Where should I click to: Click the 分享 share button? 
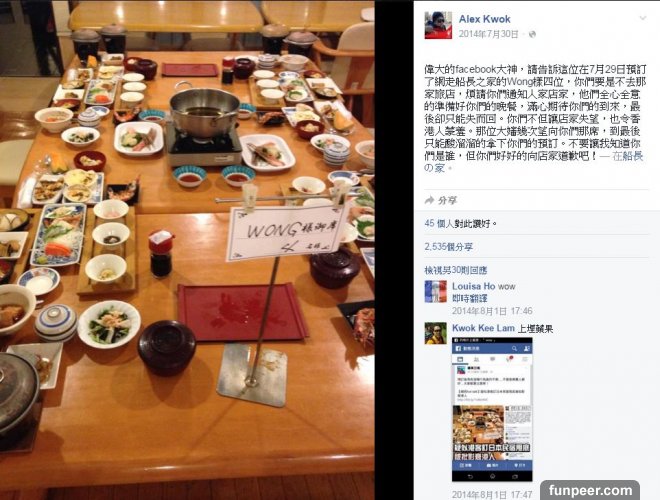point(447,200)
